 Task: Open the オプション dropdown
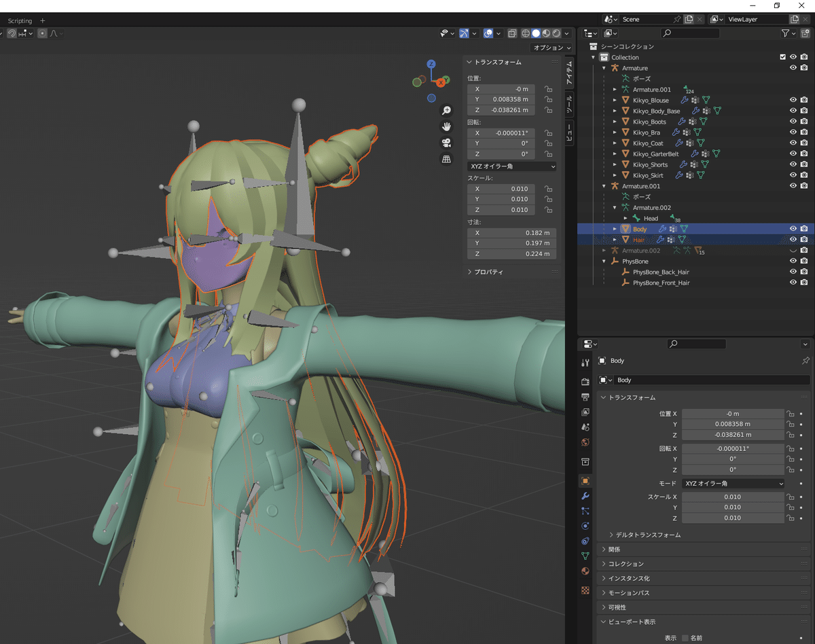pos(552,48)
